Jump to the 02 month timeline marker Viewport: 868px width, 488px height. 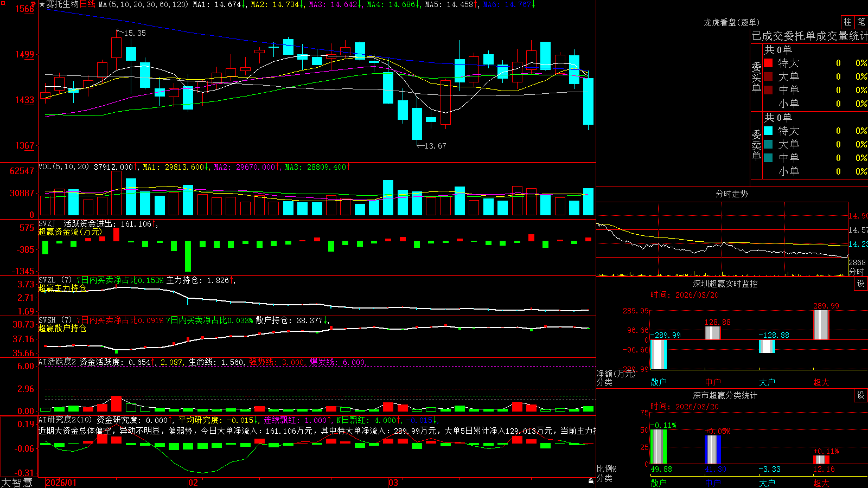(x=193, y=483)
